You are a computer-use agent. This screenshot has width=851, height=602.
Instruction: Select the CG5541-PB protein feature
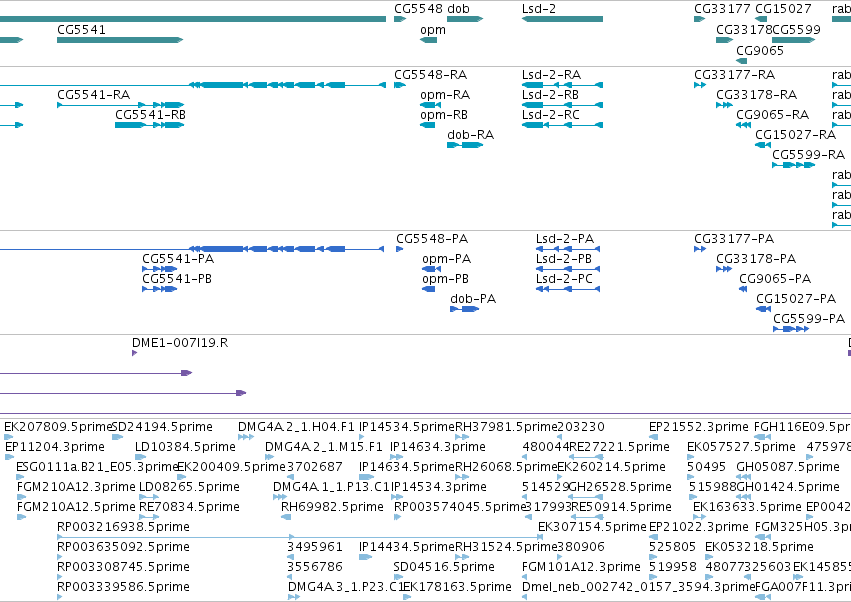tap(160, 289)
